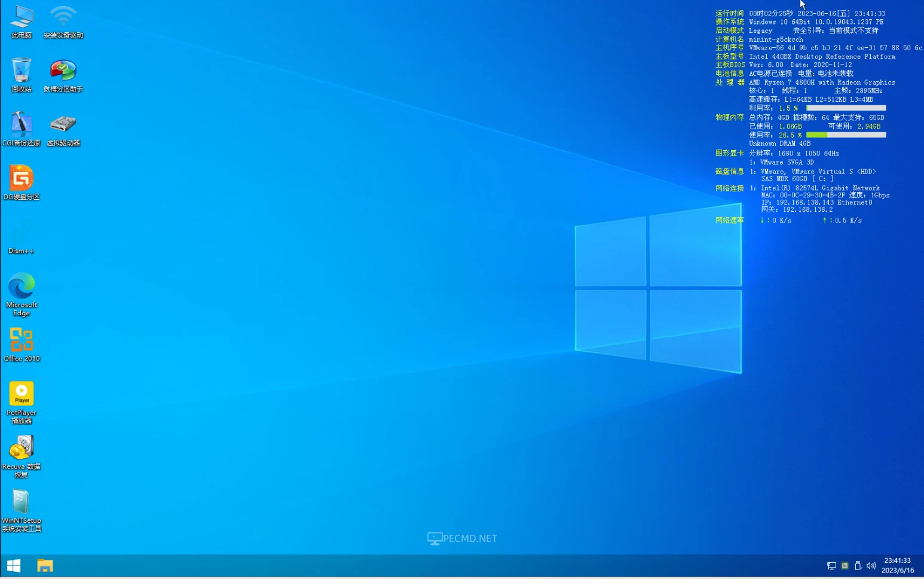Click the upload speed "0.5 K/s" value

(848, 220)
